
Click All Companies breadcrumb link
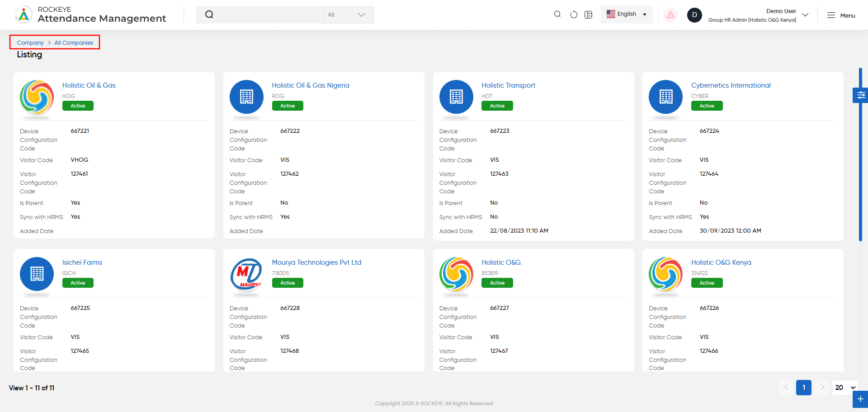pyautogui.click(x=74, y=43)
